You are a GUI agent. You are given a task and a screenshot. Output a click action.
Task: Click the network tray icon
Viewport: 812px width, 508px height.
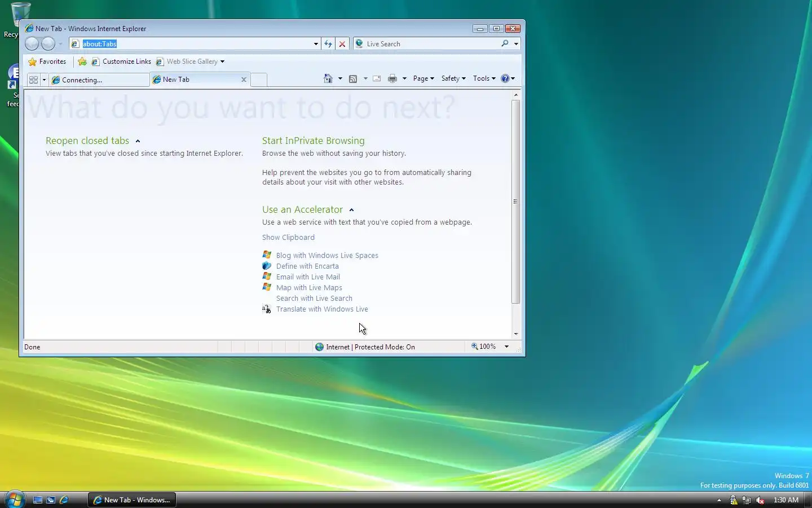[x=746, y=500]
